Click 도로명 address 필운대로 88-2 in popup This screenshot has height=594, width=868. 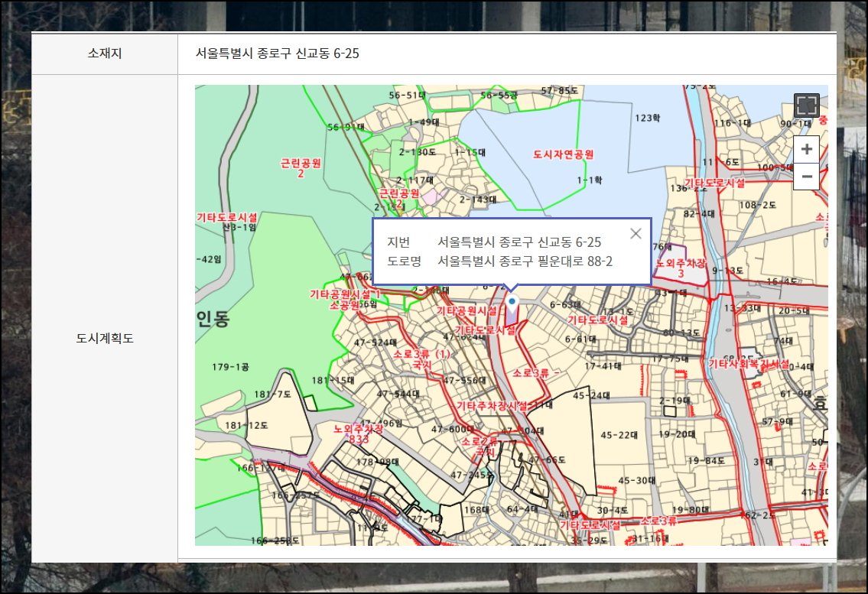pos(525,261)
